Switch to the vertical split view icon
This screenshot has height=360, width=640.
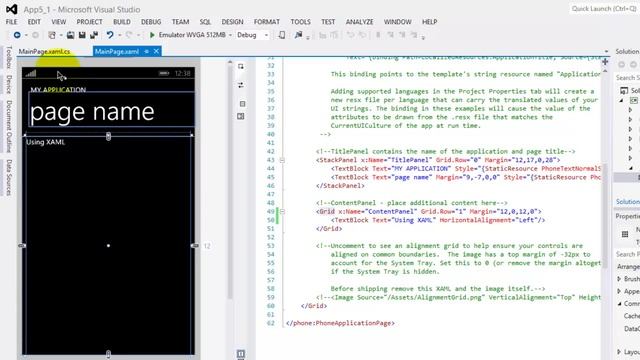[241, 116]
